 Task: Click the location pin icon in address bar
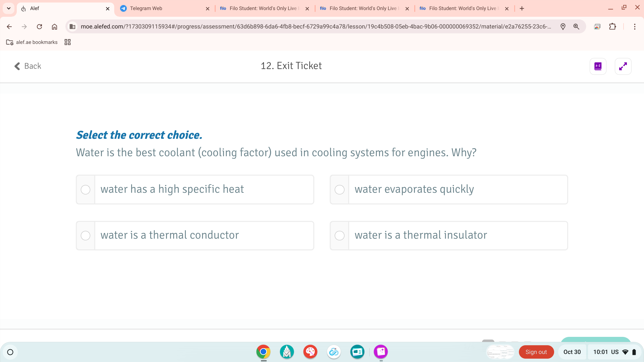(x=563, y=26)
